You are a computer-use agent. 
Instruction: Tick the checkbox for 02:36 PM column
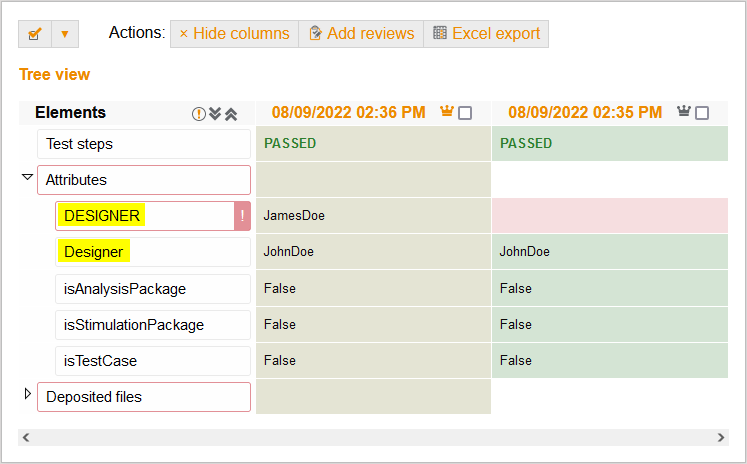click(465, 113)
